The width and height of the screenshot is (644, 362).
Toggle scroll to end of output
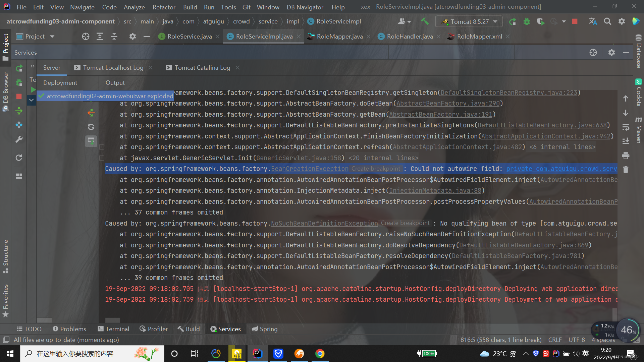(626, 141)
